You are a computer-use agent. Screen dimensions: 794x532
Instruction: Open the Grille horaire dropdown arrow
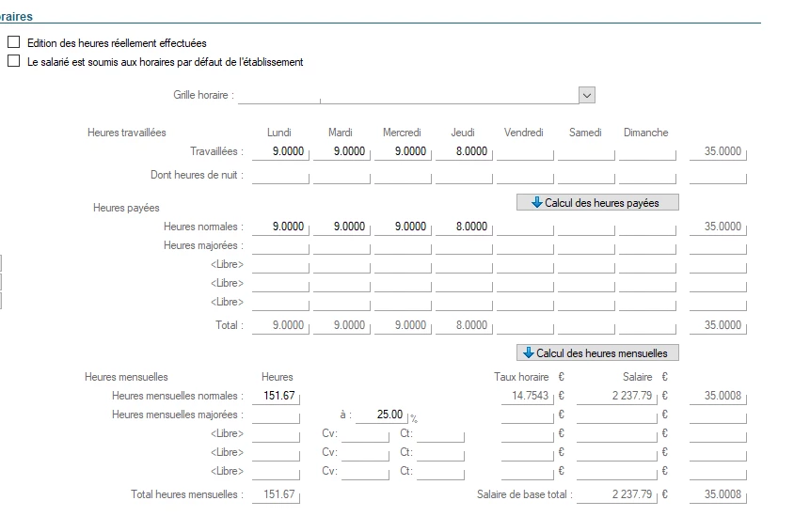tap(587, 95)
